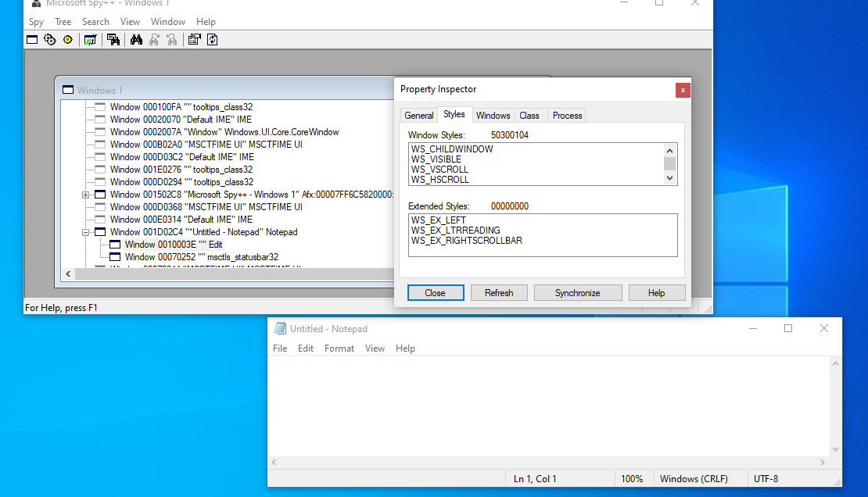The width and height of the screenshot is (868, 497).
Task: Click WS_EX_LTRREADING in Extended Styles list
Action: tap(455, 231)
